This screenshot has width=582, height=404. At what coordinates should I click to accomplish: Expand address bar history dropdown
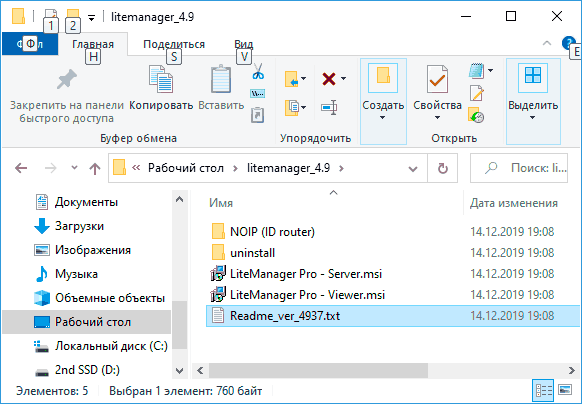(x=413, y=169)
